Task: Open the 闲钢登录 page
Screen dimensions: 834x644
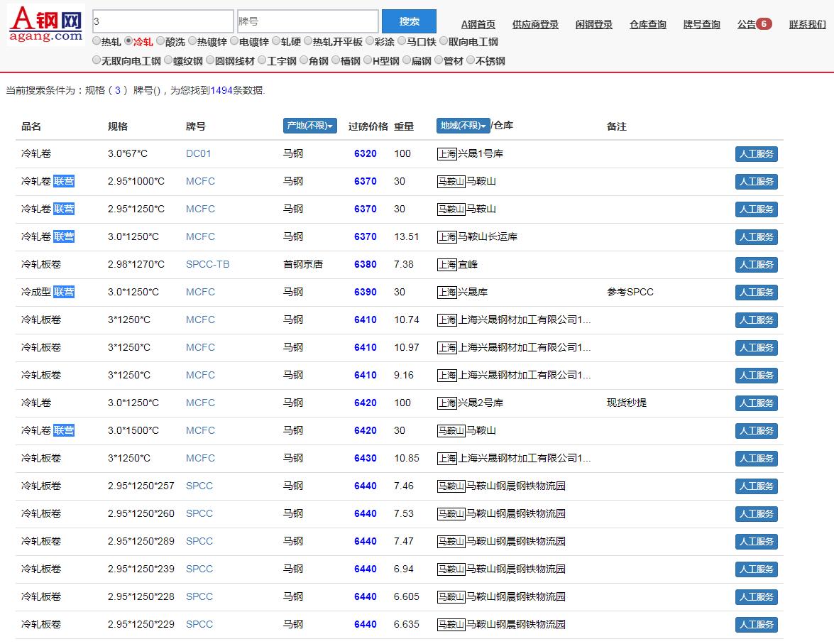Action: click(x=593, y=24)
